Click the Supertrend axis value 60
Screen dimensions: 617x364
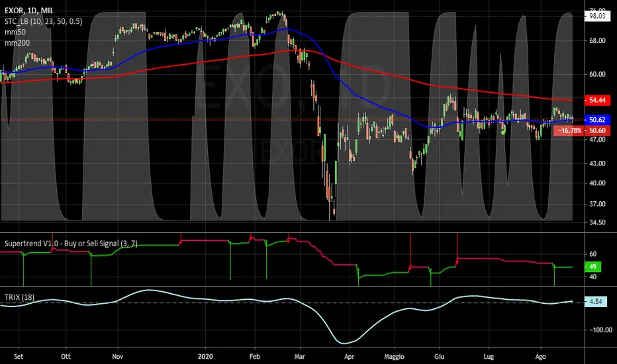click(593, 254)
